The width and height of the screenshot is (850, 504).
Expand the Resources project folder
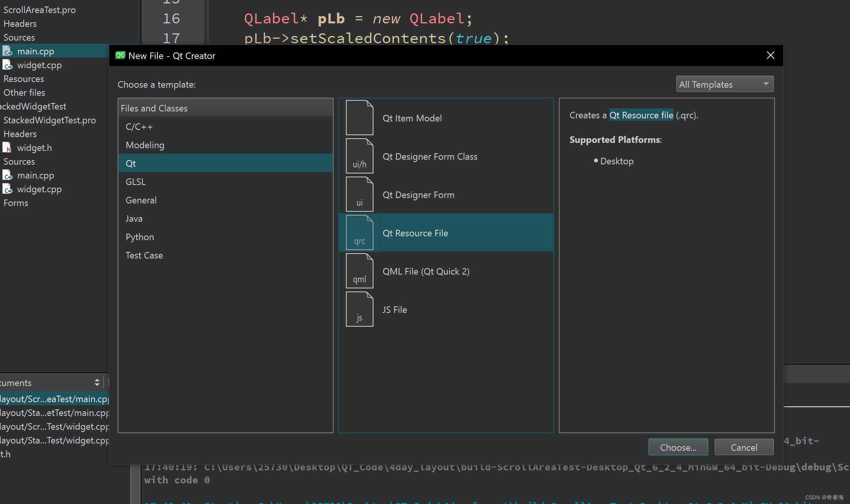tap(23, 79)
